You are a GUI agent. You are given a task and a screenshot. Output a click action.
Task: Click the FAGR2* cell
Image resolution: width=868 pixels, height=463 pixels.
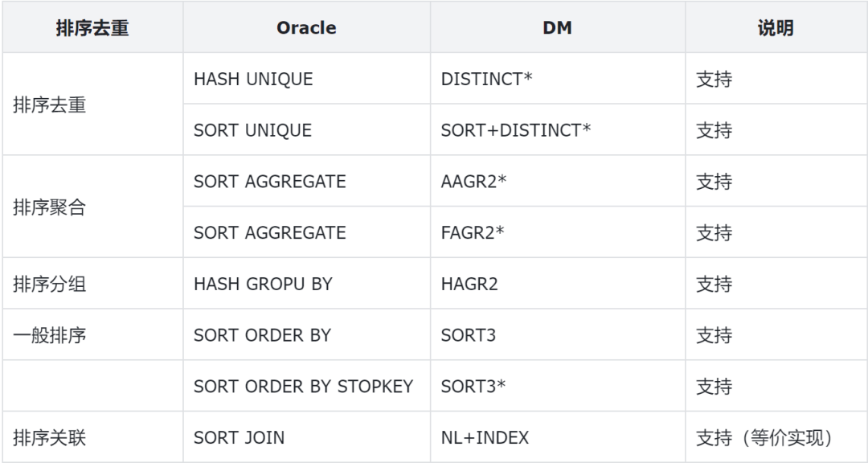pos(473,233)
